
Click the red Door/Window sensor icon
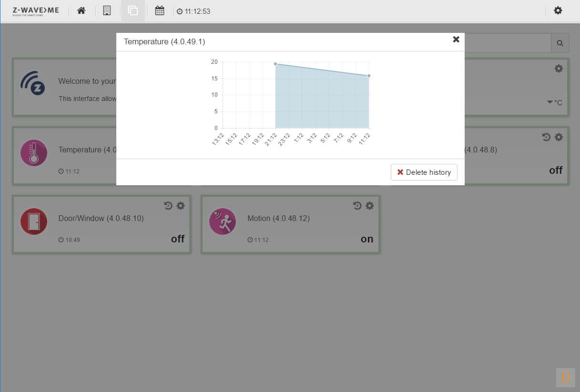[x=34, y=221]
